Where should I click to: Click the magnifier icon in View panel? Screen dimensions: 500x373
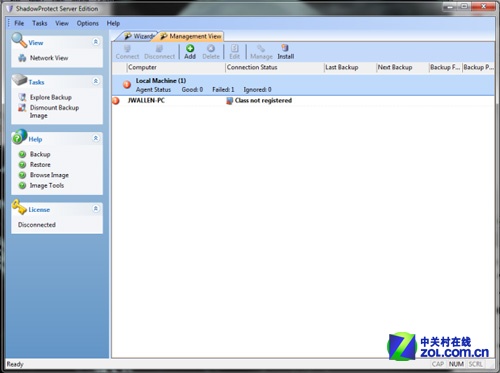tap(19, 40)
